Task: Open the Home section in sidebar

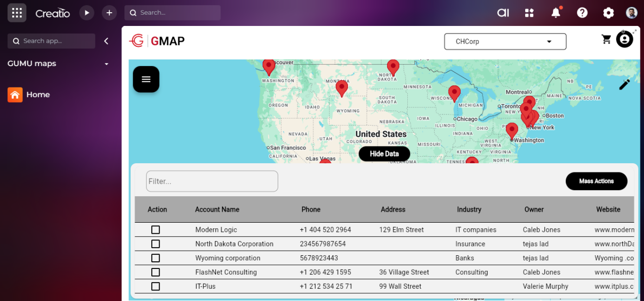Action: (38, 95)
